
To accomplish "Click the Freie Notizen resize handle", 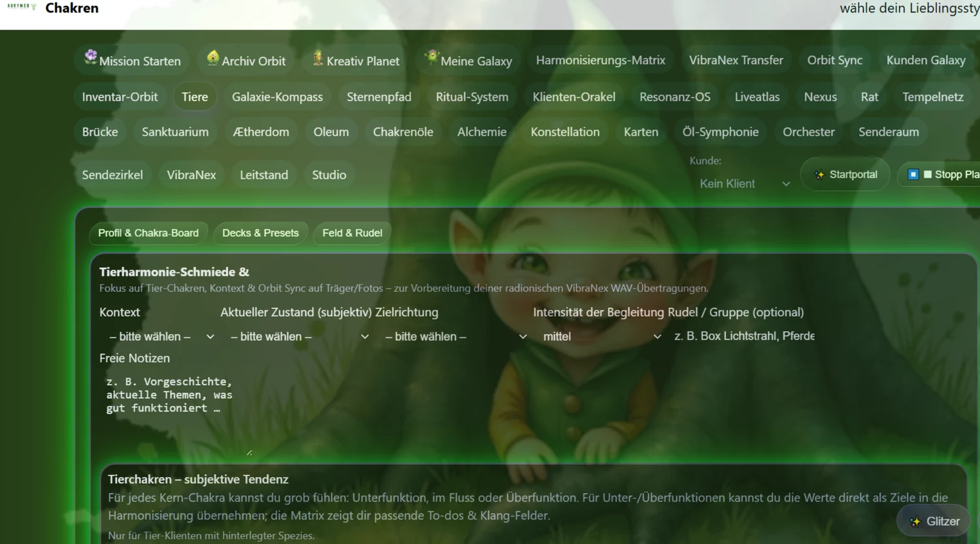I will [249, 452].
